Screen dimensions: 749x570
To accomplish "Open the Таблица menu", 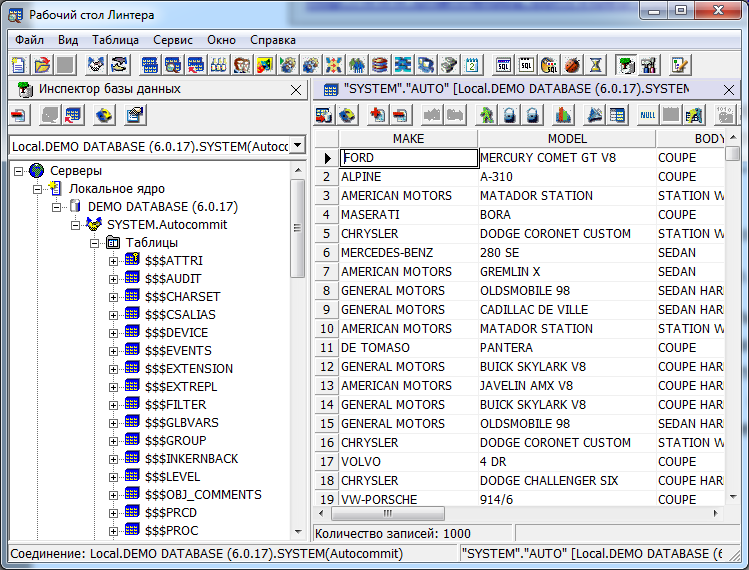I will click(x=115, y=40).
